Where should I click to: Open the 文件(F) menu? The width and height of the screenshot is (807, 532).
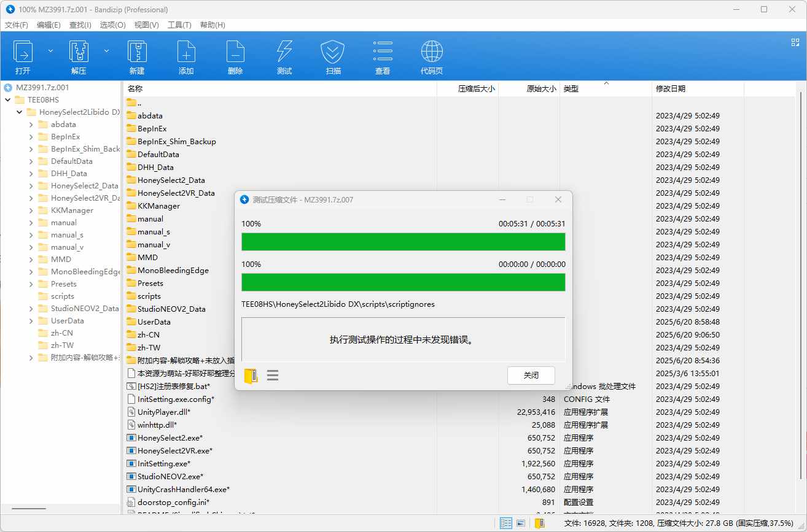point(17,25)
